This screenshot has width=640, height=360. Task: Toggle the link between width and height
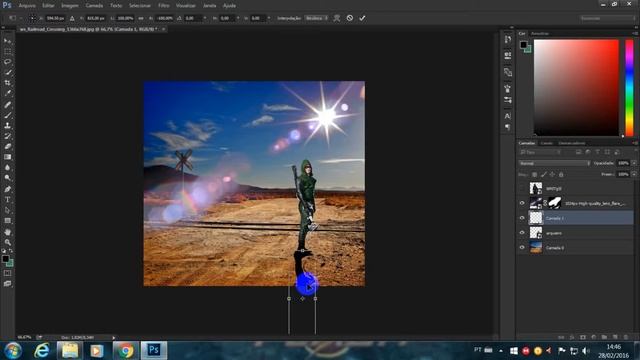[x=141, y=18]
